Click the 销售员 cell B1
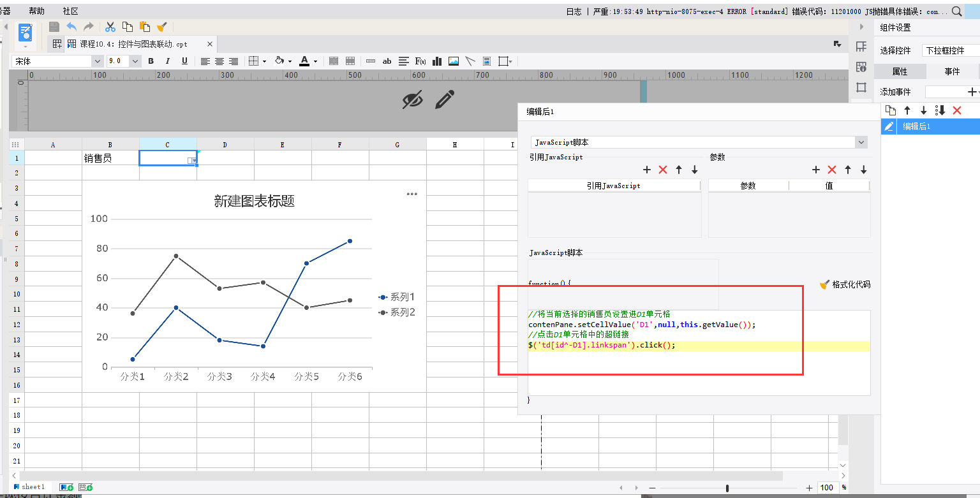The width and height of the screenshot is (980, 498). pos(110,158)
